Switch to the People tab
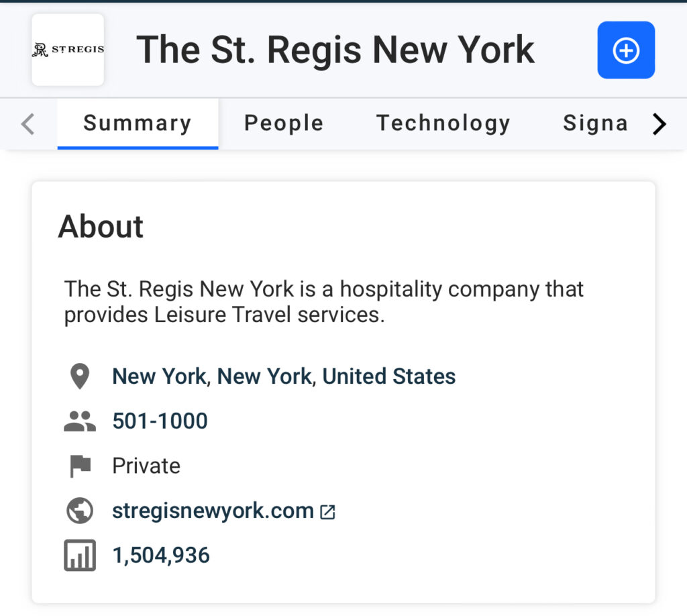687x616 pixels. point(284,123)
